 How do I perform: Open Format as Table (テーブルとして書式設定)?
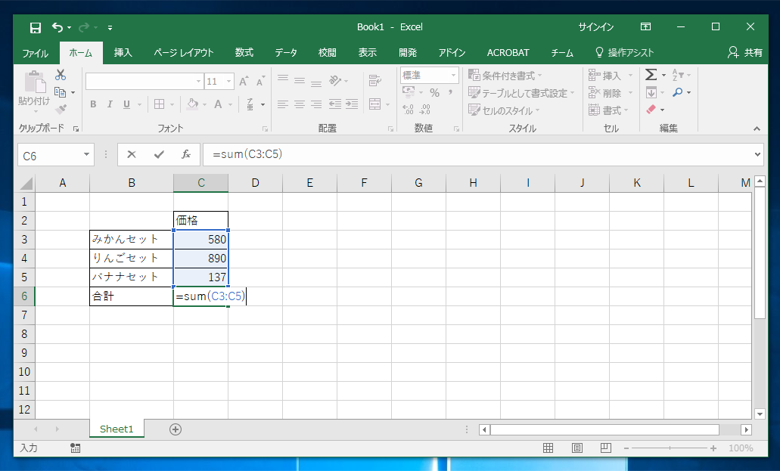521,93
